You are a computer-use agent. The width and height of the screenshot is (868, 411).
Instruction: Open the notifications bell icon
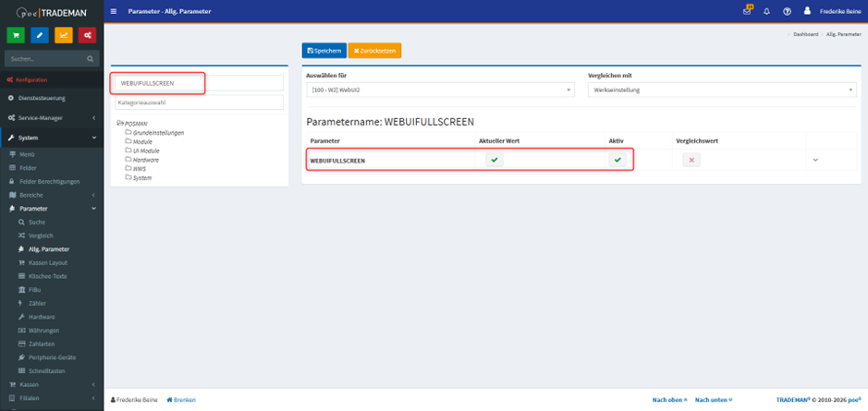pos(766,12)
